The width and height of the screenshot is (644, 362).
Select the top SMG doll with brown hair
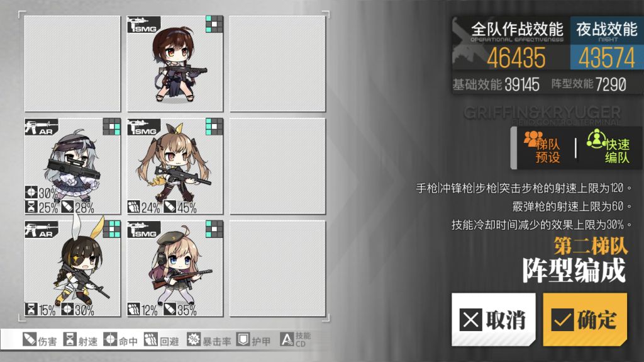point(175,64)
